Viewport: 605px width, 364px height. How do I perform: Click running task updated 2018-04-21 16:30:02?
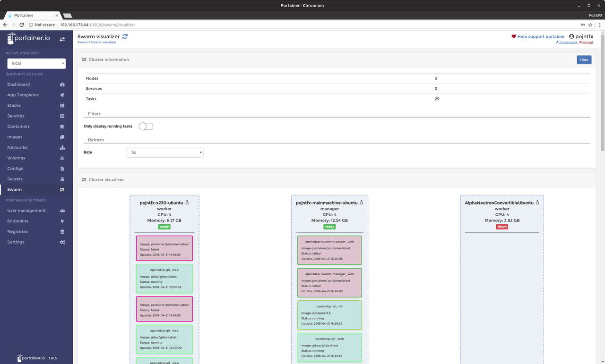click(164, 279)
